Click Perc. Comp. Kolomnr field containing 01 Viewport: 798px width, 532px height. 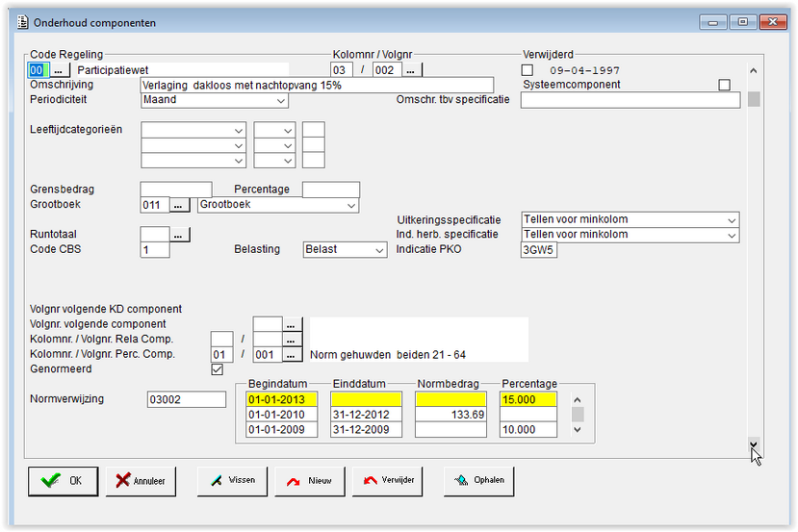coord(222,354)
